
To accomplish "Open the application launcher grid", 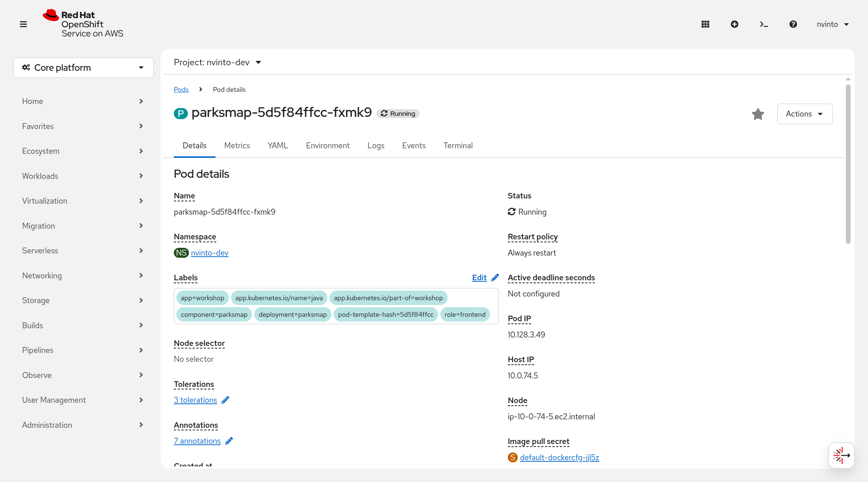I will (705, 24).
